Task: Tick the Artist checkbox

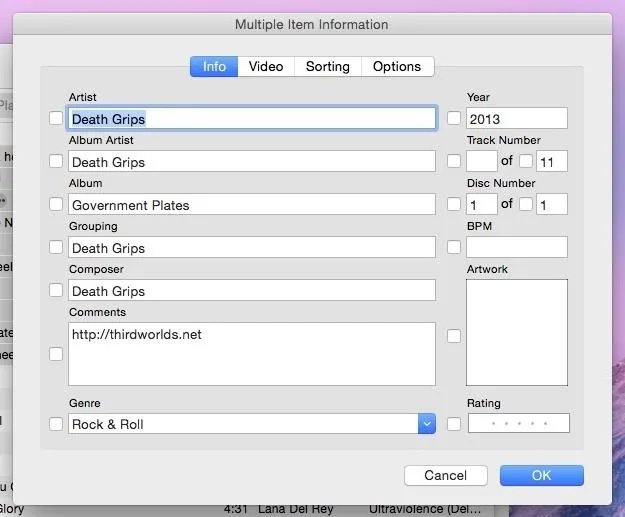Action: 56,118
